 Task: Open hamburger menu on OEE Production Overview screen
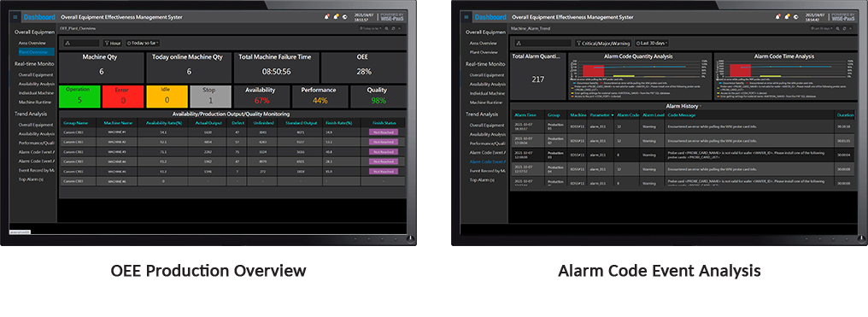[15, 17]
